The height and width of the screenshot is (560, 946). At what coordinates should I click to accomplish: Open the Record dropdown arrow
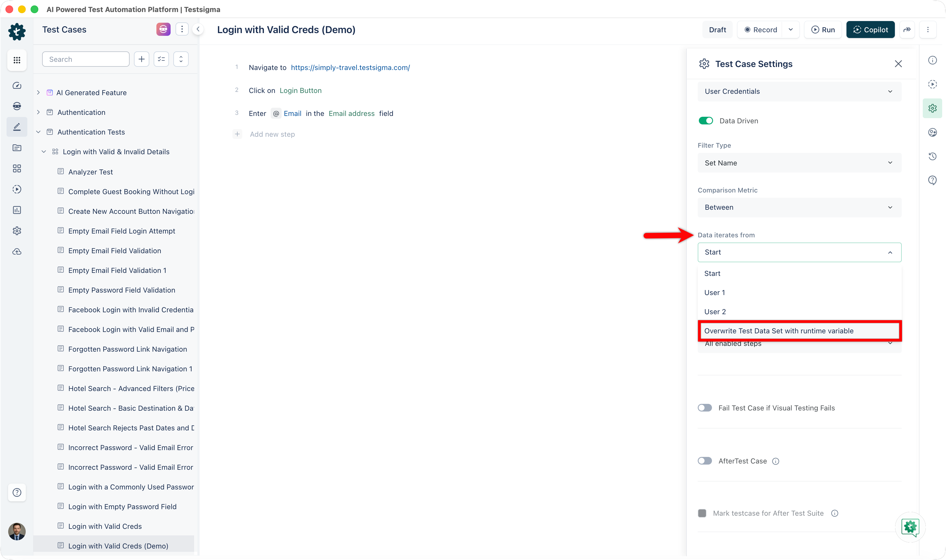[x=790, y=30]
